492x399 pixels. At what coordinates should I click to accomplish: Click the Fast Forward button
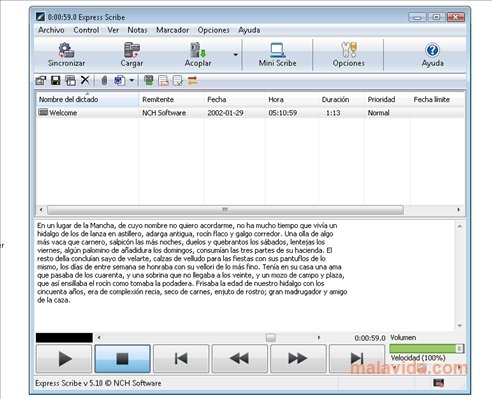click(298, 359)
